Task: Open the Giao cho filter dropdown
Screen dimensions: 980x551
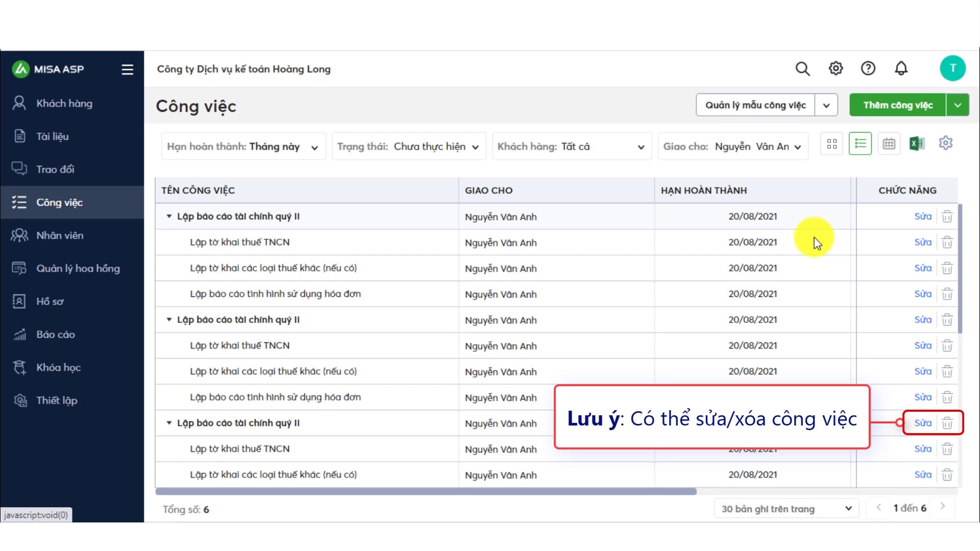Action: (733, 147)
